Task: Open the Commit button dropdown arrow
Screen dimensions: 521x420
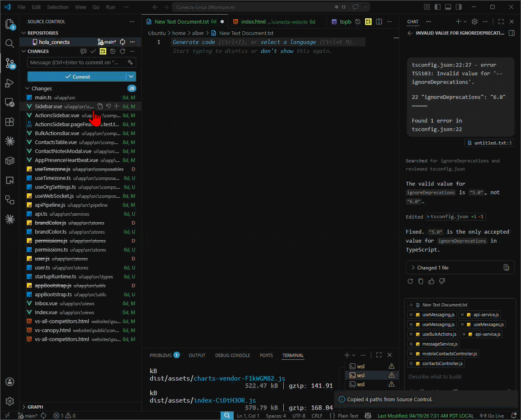Action: coord(131,77)
